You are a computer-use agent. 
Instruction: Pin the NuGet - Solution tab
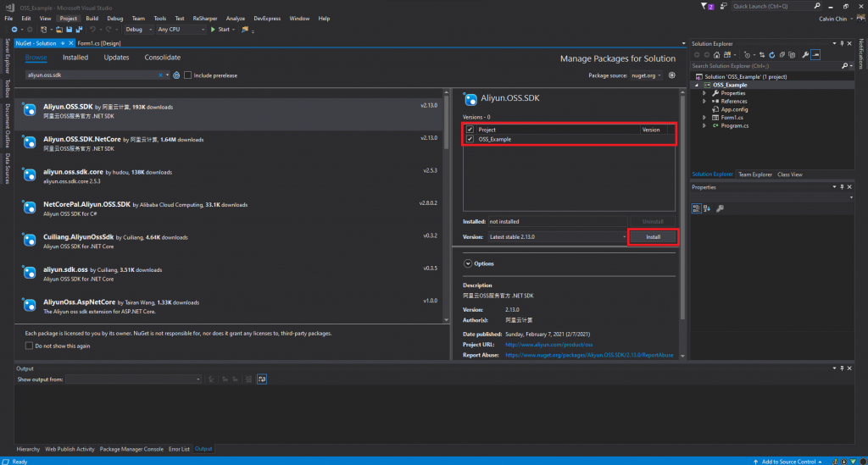63,43
